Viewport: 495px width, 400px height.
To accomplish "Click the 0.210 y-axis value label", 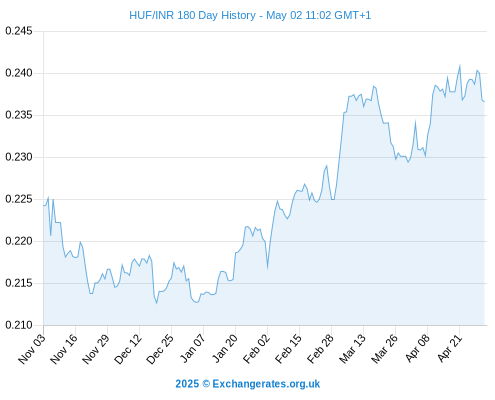I will point(19,325).
